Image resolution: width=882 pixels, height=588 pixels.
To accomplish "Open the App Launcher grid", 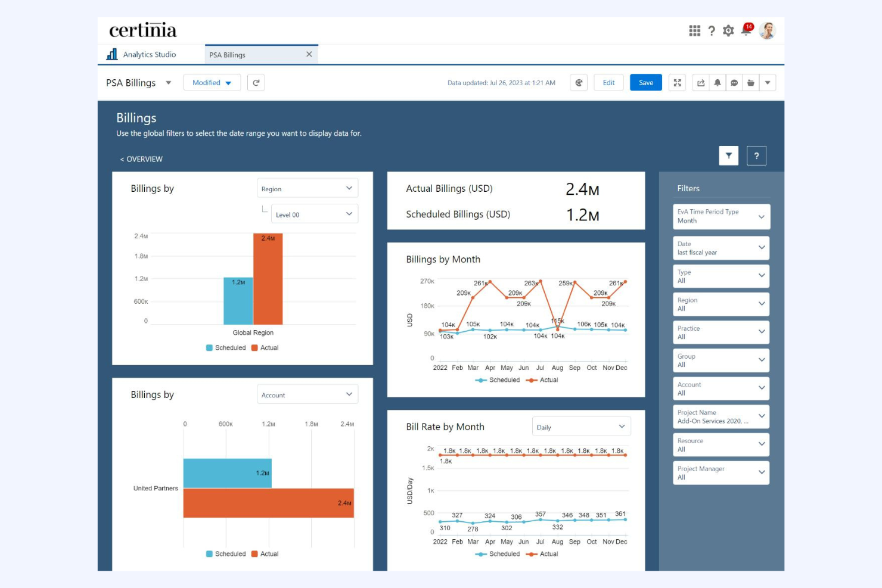I will point(695,30).
